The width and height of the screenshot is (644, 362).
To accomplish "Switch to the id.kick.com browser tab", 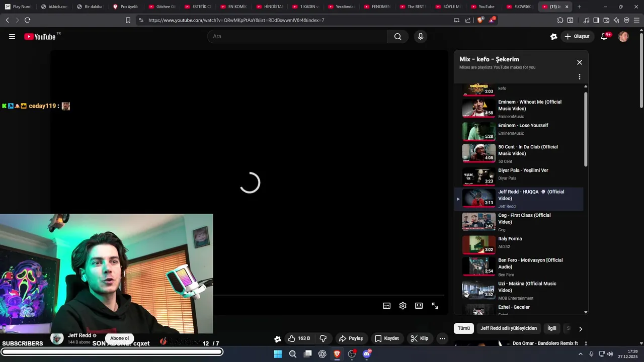I will [54, 7].
